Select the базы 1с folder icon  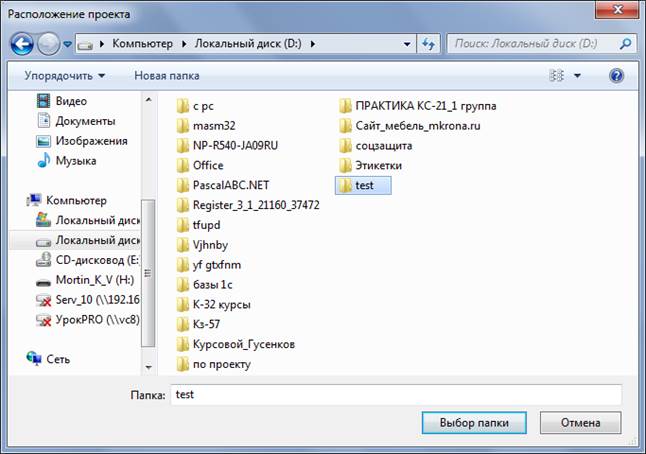click(x=183, y=285)
